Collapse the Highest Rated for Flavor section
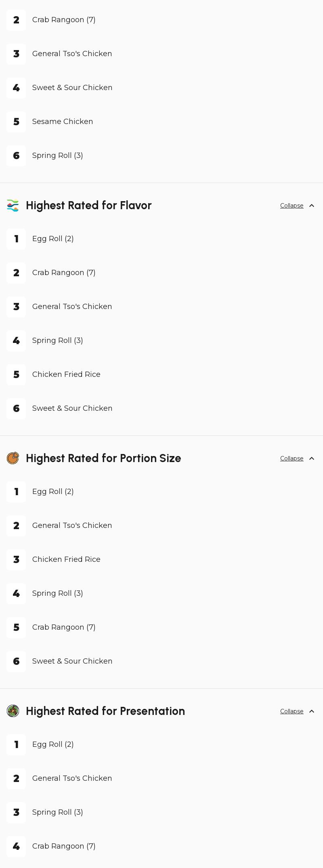The height and width of the screenshot is (868, 323). tap(292, 206)
